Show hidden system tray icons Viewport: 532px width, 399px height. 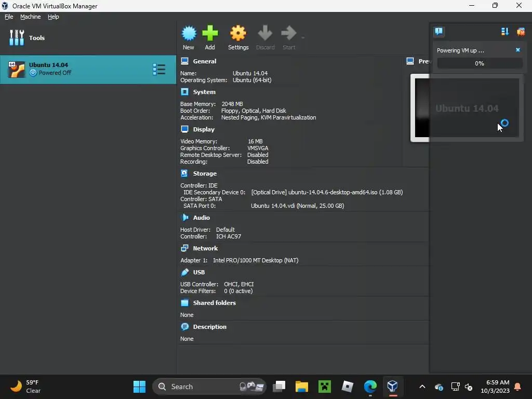click(422, 387)
